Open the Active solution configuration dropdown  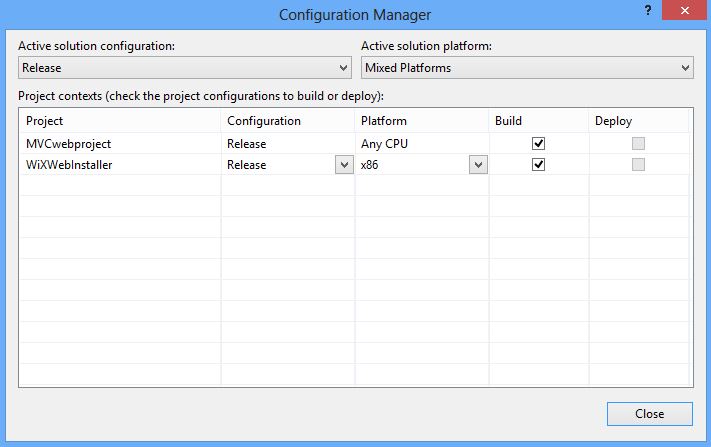click(x=185, y=68)
